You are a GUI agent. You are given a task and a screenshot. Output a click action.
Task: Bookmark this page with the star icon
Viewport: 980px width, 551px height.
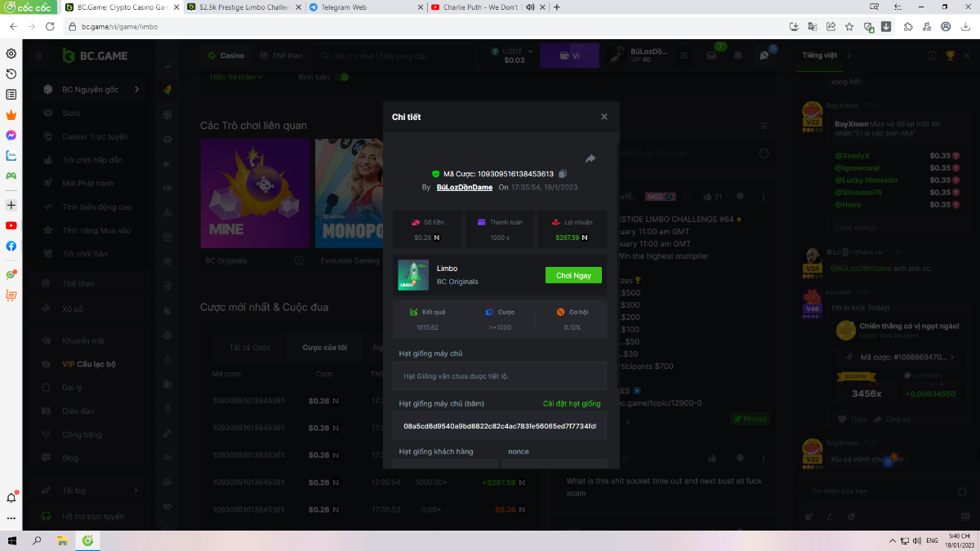[849, 26]
